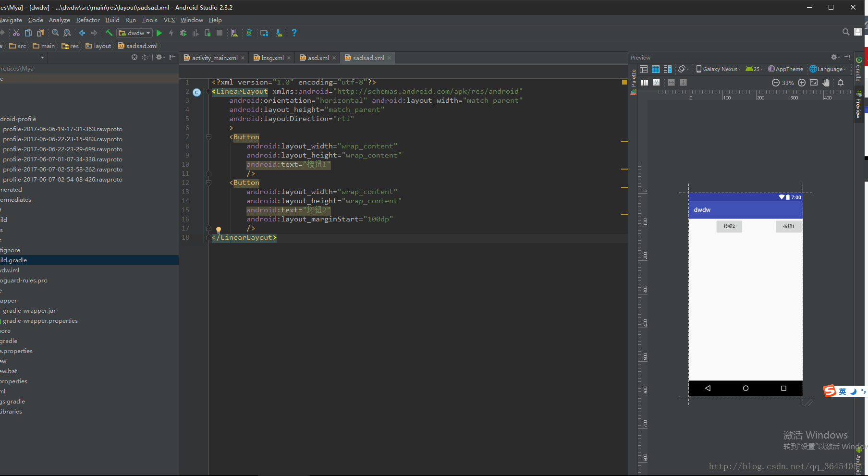Toggle Blueprint view in preview

[656, 69]
